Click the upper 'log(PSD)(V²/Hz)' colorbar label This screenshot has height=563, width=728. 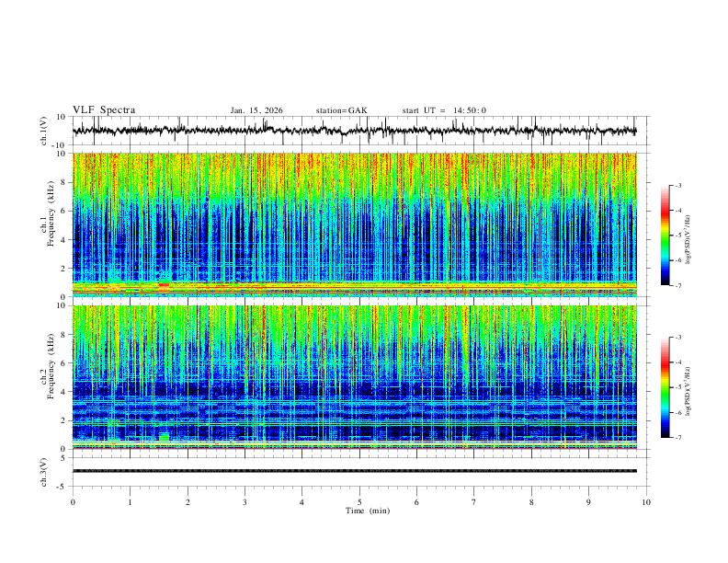pos(688,240)
